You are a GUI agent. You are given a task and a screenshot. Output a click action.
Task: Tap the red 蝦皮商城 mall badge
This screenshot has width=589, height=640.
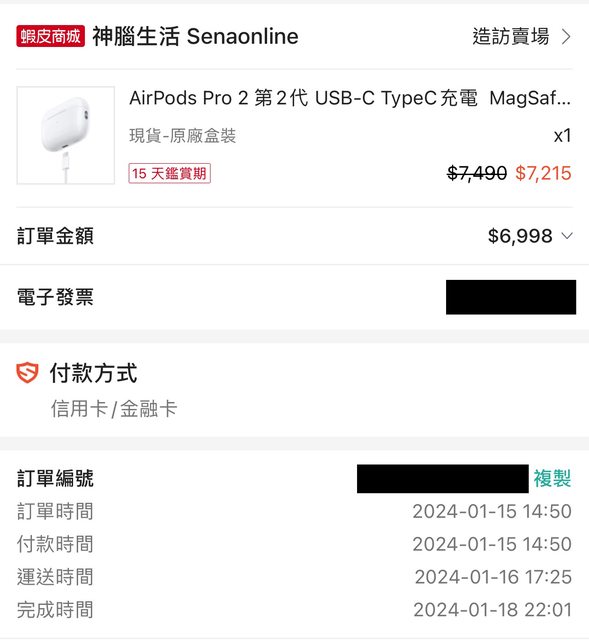coord(51,36)
